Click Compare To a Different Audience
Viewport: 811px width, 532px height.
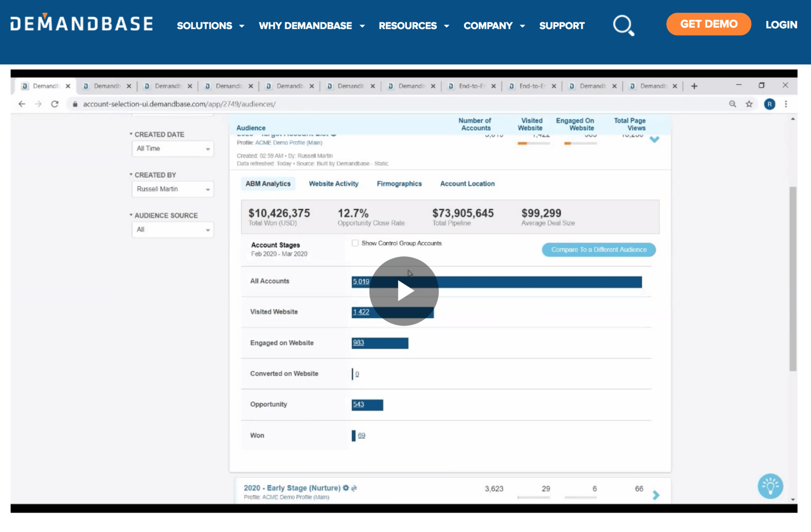pos(599,249)
